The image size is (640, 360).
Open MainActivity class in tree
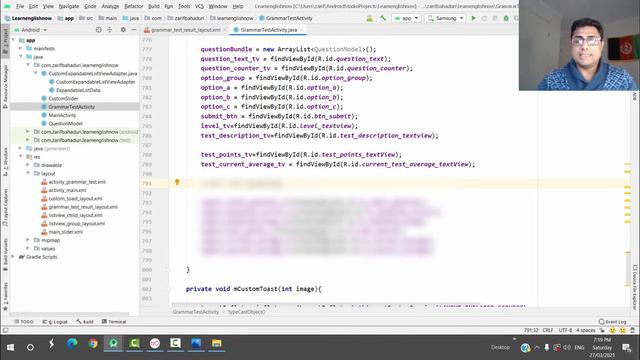[x=62, y=115]
